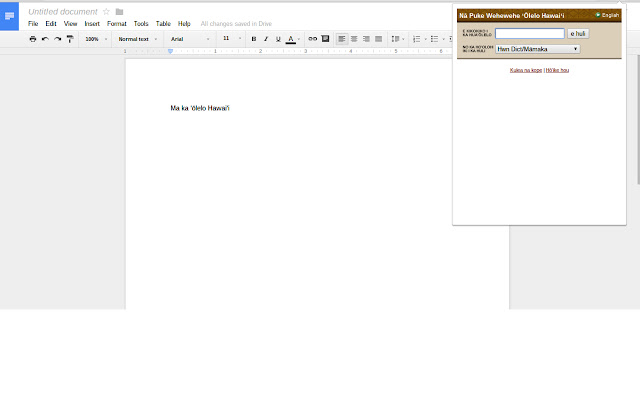Viewport: 640px width, 400px height.
Task: Redo the last action
Action: 58,39
